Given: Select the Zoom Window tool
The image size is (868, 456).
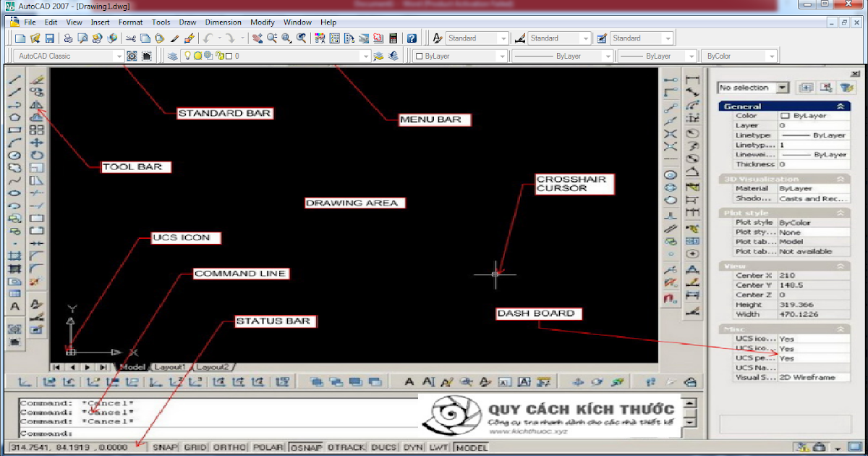Looking at the screenshot, I should pos(285,38).
